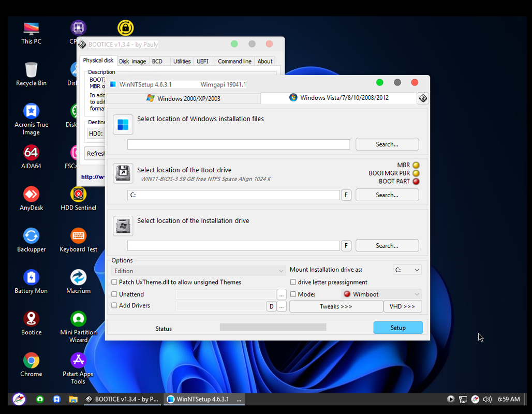Click BOOT PART red status indicator
532x414 pixels.
[416, 182]
